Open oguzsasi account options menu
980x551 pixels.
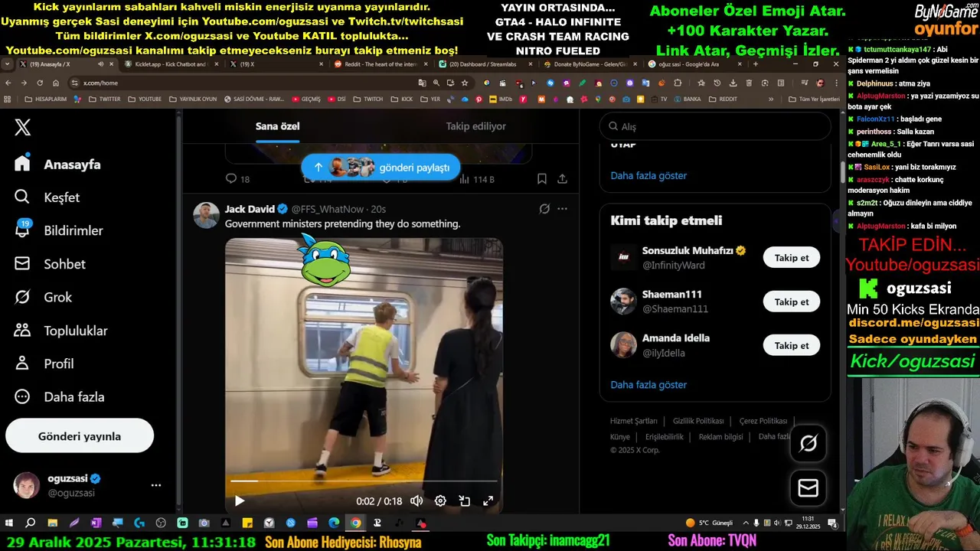click(x=156, y=485)
